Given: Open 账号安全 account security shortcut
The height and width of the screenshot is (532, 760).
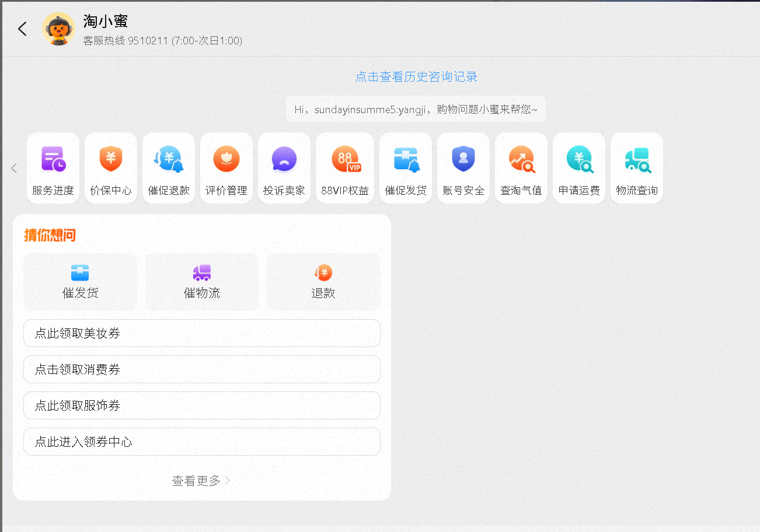Looking at the screenshot, I should click(463, 168).
